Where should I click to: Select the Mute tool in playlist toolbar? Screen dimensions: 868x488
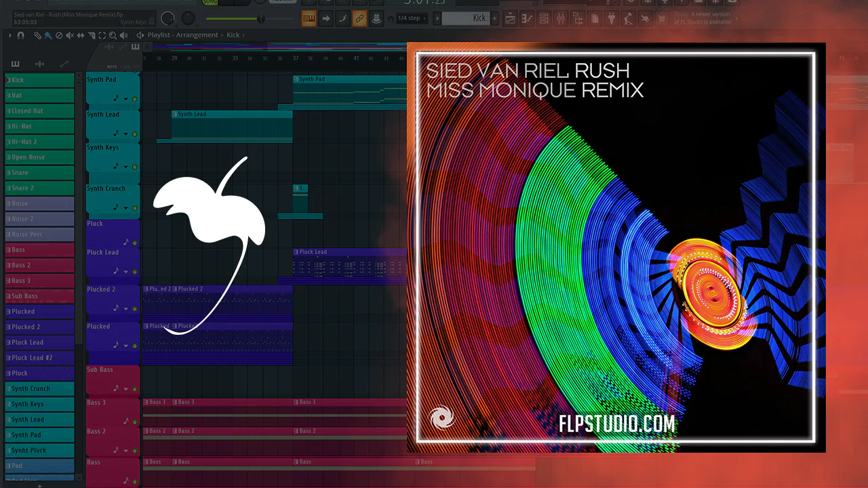tap(70, 35)
